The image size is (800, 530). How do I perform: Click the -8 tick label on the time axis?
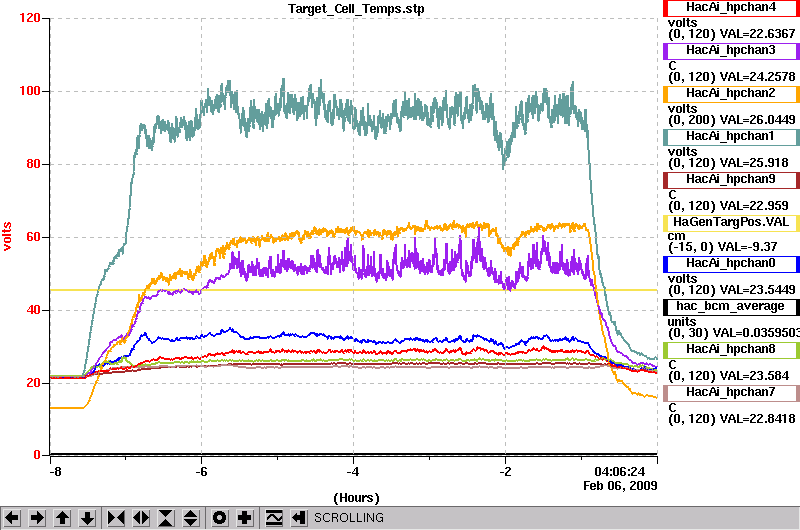coord(55,472)
